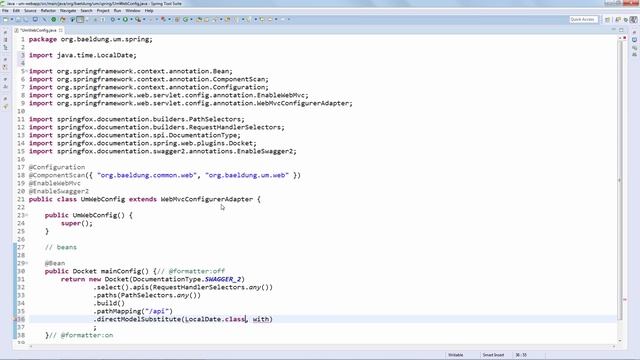
Task: Click the green circular C toolbar icon
Action: (x=185, y=20)
